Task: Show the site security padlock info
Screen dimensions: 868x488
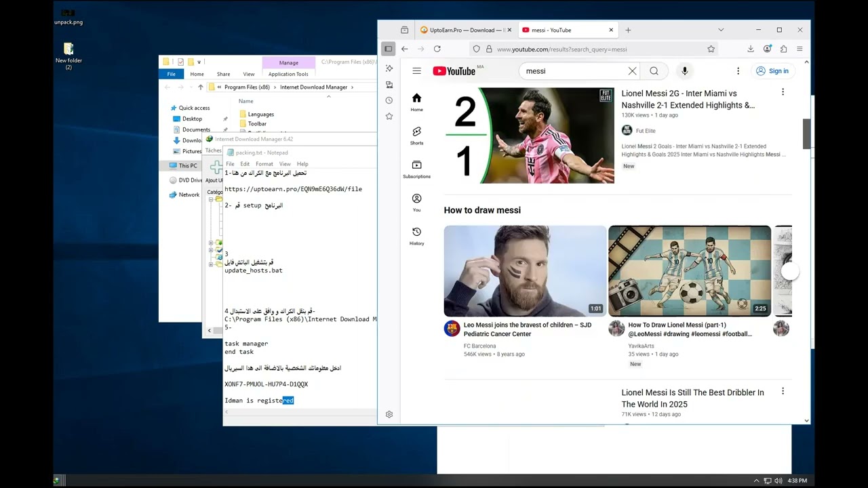Action: (x=489, y=49)
